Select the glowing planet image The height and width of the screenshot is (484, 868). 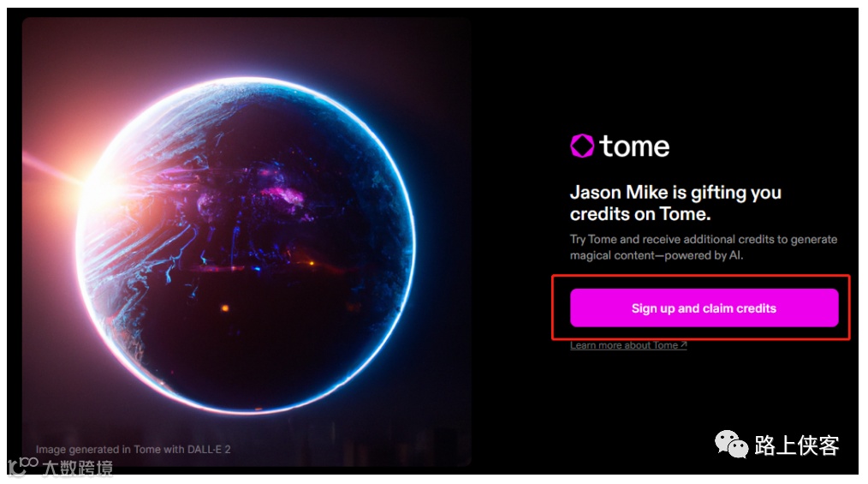(x=247, y=242)
